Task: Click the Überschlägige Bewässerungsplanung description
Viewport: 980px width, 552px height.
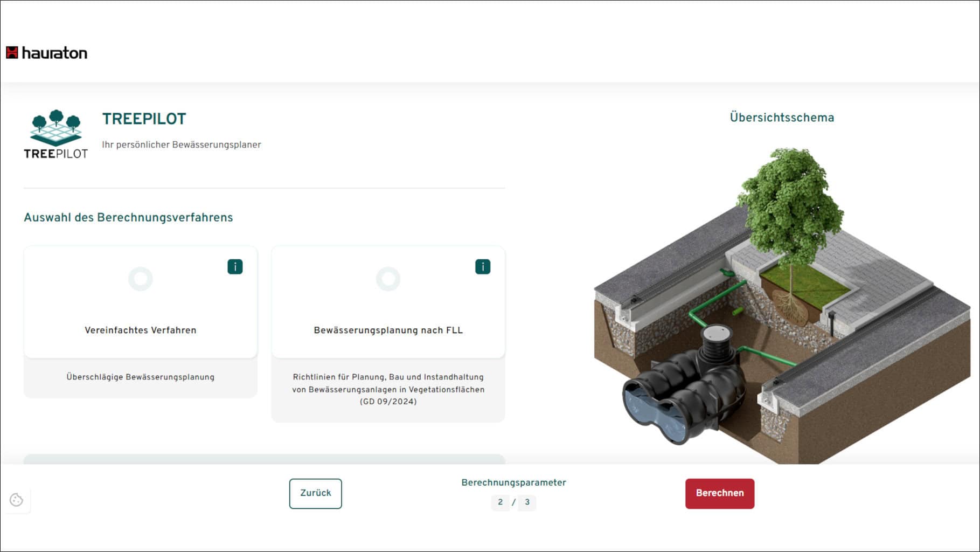Action: pyautogui.click(x=141, y=377)
